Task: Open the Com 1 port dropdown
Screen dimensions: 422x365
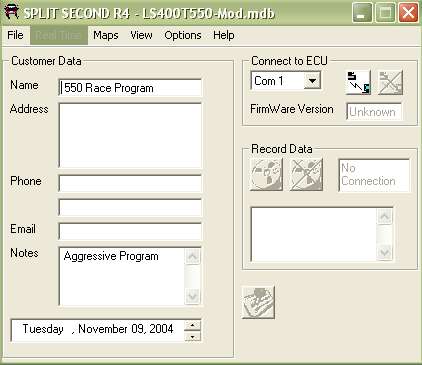Action: point(312,81)
